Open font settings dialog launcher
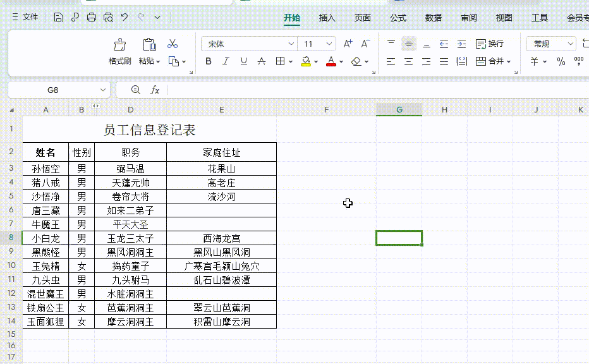 click(373, 72)
